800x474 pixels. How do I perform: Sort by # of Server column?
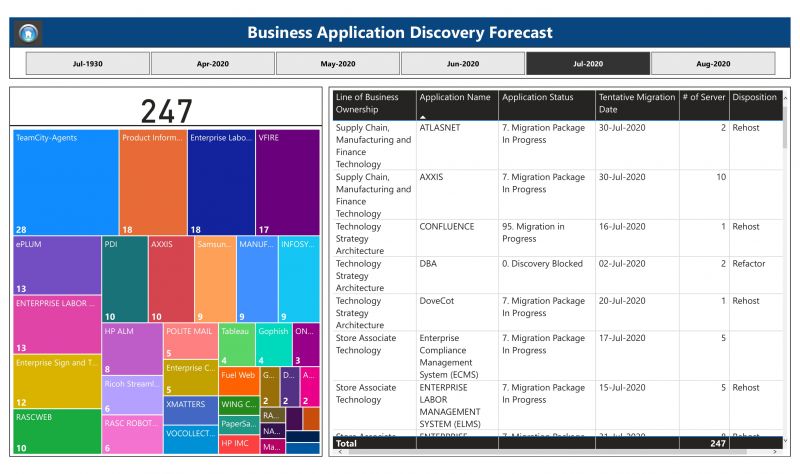point(704,105)
